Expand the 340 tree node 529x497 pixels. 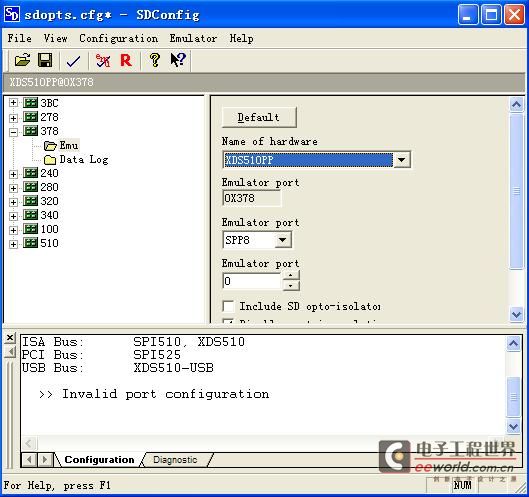point(13,216)
